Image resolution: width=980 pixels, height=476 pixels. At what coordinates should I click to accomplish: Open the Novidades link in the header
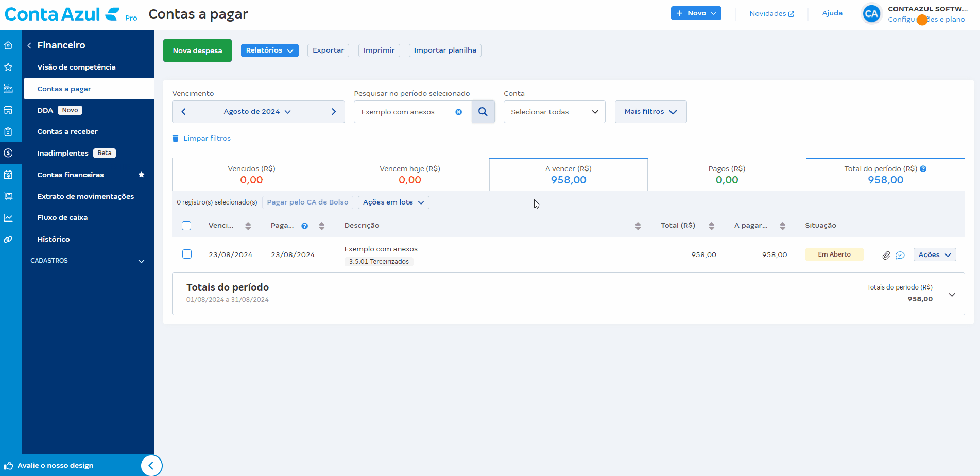click(x=771, y=13)
